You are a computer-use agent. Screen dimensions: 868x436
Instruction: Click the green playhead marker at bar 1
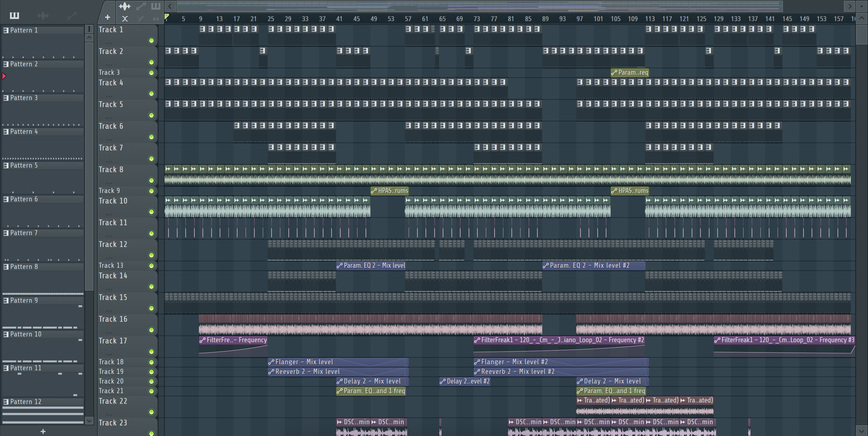click(x=166, y=17)
